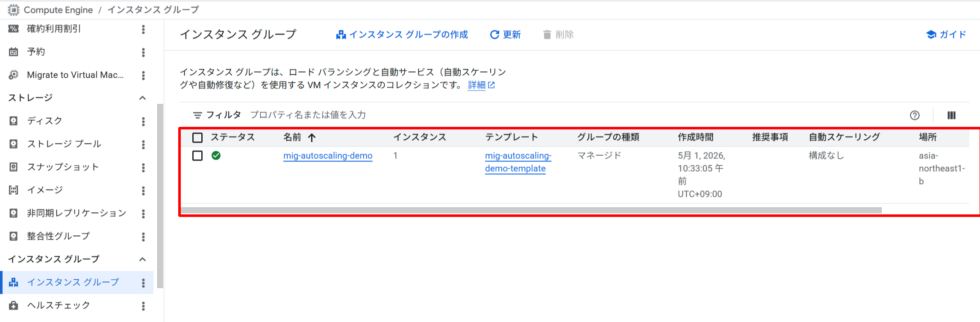Open 確約利用割引 in the sidebar
Screen dimensions: 980x322
pyautogui.click(x=54, y=29)
